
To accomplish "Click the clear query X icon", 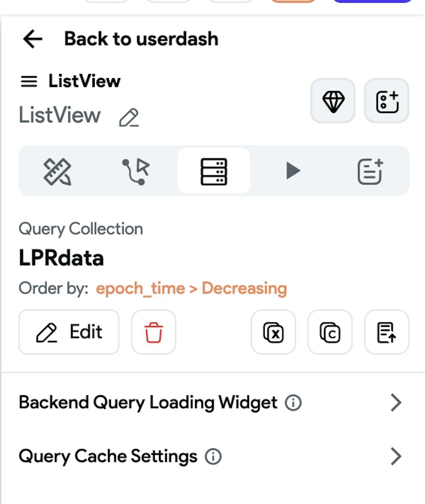I will tap(273, 332).
